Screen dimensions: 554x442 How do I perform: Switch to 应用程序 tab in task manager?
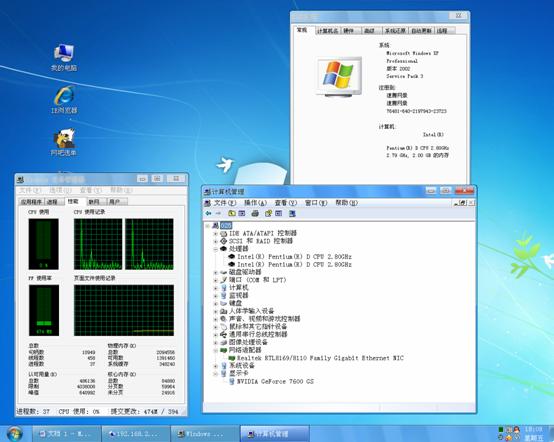[31, 202]
